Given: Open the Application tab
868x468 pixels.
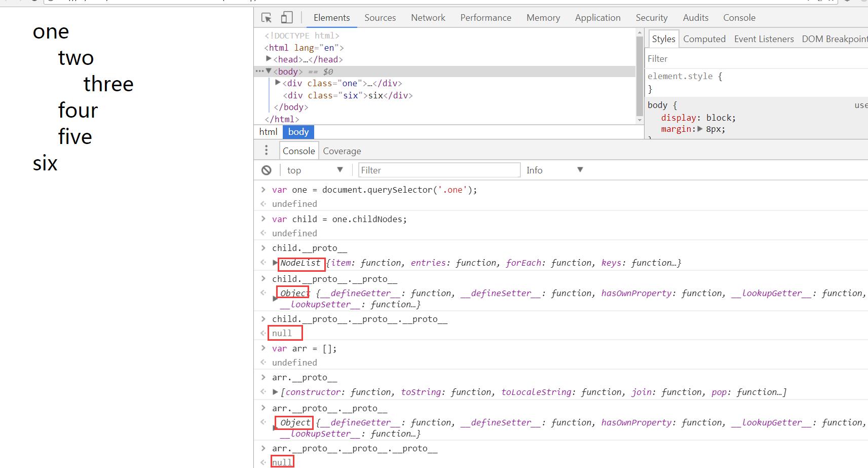Looking at the screenshot, I should coord(597,18).
